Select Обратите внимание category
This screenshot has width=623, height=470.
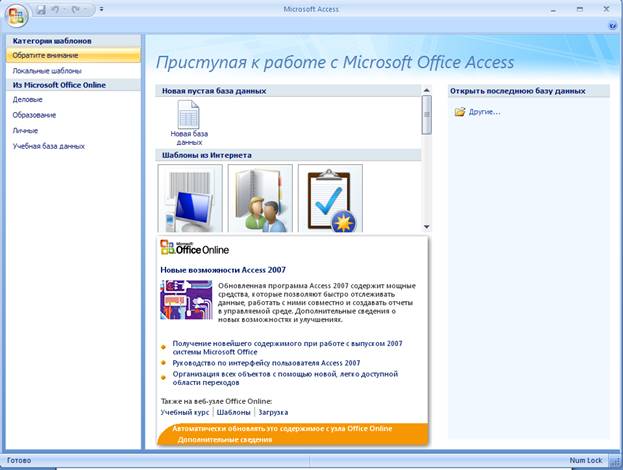pyautogui.click(x=45, y=55)
